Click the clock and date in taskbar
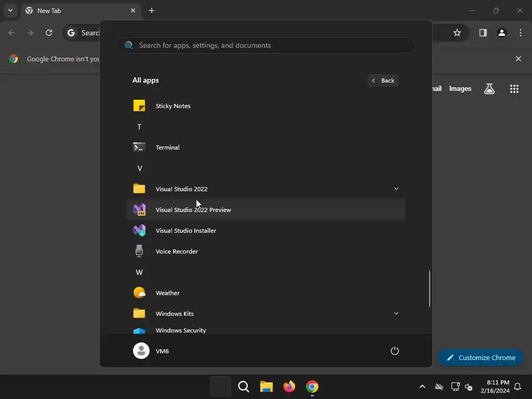 495,387
